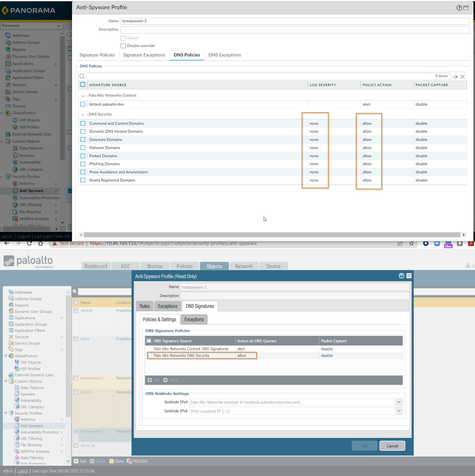
Task: Check the Newly Registered Domains checkbox
Action: coord(83,180)
